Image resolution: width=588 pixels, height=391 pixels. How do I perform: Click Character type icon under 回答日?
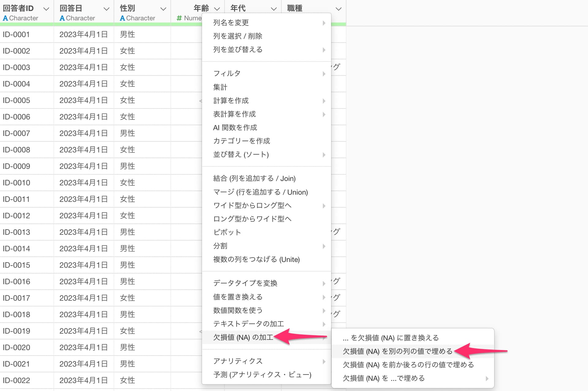(x=62, y=18)
